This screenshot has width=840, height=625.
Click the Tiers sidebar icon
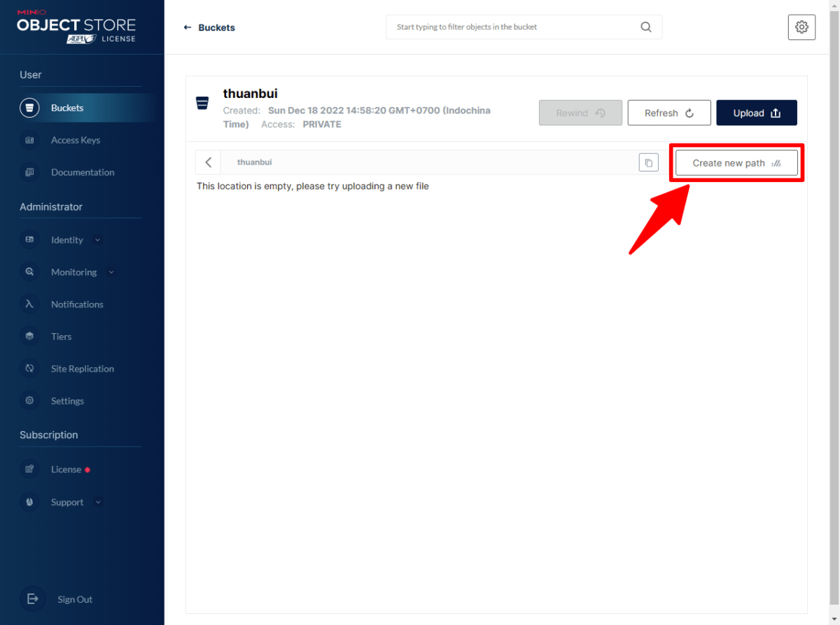[29, 337]
